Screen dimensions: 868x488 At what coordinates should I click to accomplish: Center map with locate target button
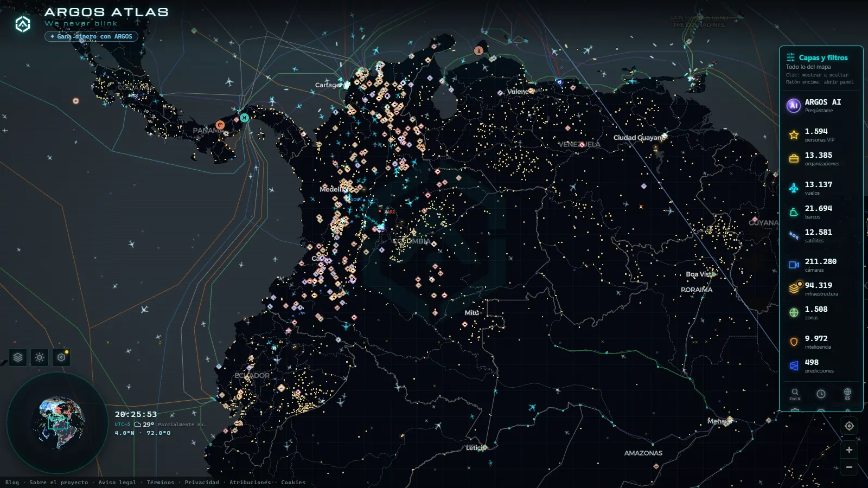click(849, 426)
